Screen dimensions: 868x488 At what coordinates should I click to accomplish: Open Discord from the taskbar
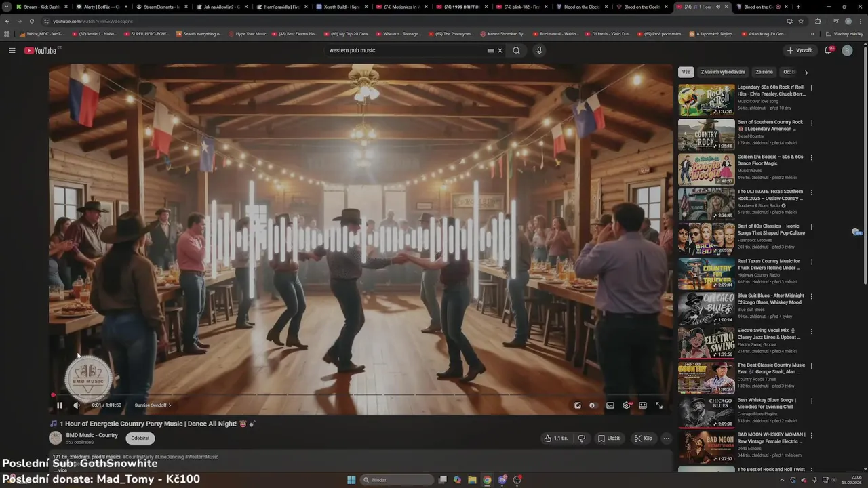tap(502, 480)
